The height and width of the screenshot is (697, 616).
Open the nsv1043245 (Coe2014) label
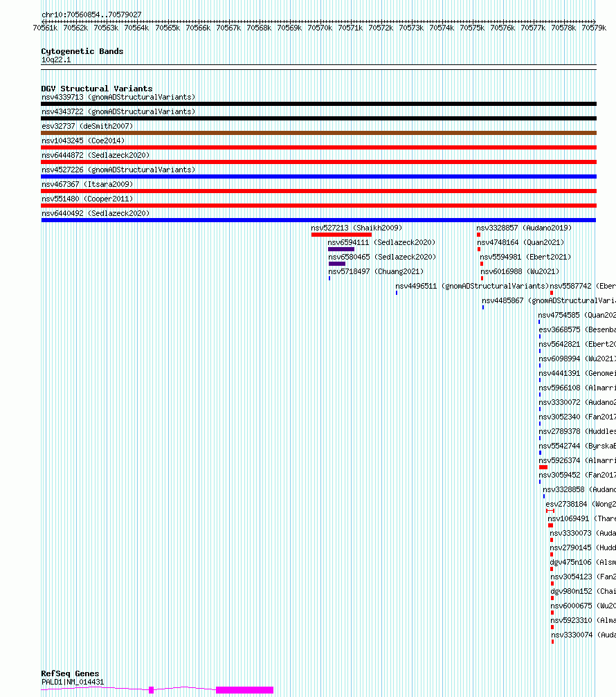[x=83, y=141]
